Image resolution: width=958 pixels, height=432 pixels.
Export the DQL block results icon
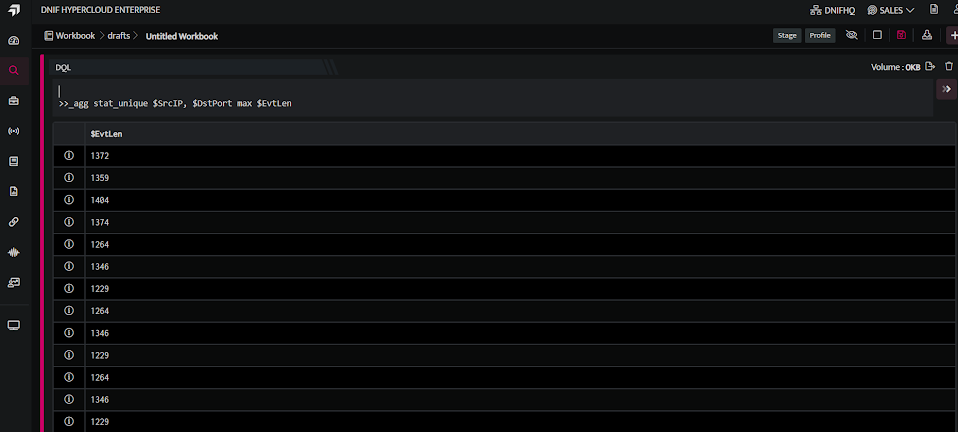point(930,67)
